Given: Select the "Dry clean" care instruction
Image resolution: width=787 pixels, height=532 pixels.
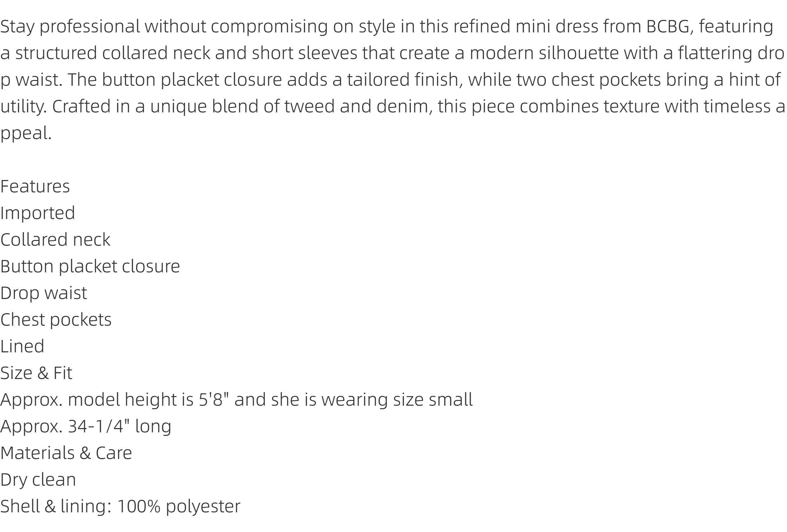Looking at the screenshot, I should [x=38, y=480].
